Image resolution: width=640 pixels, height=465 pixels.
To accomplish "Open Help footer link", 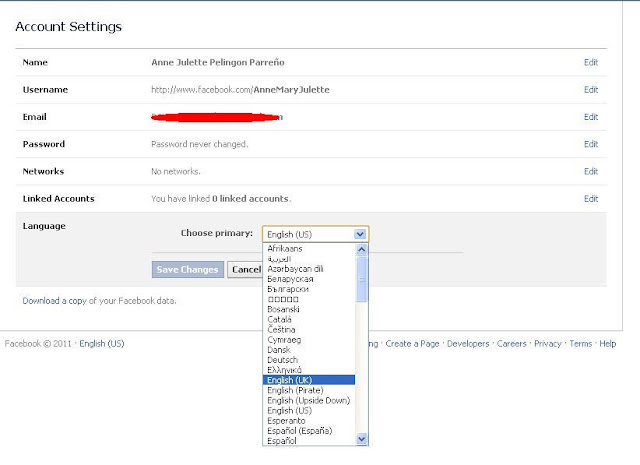I will pos(607,344).
